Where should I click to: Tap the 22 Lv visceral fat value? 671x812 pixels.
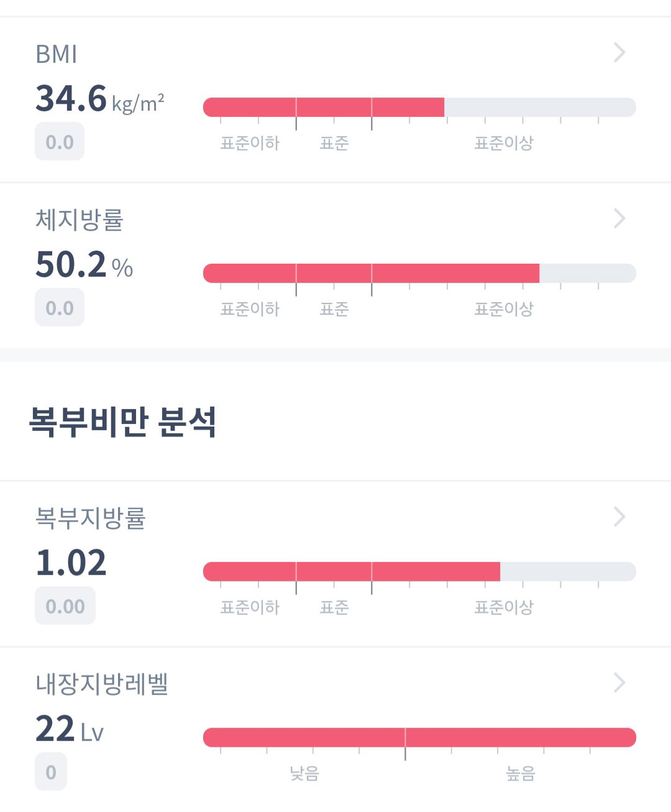pyautogui.click(x=70, y=729)
